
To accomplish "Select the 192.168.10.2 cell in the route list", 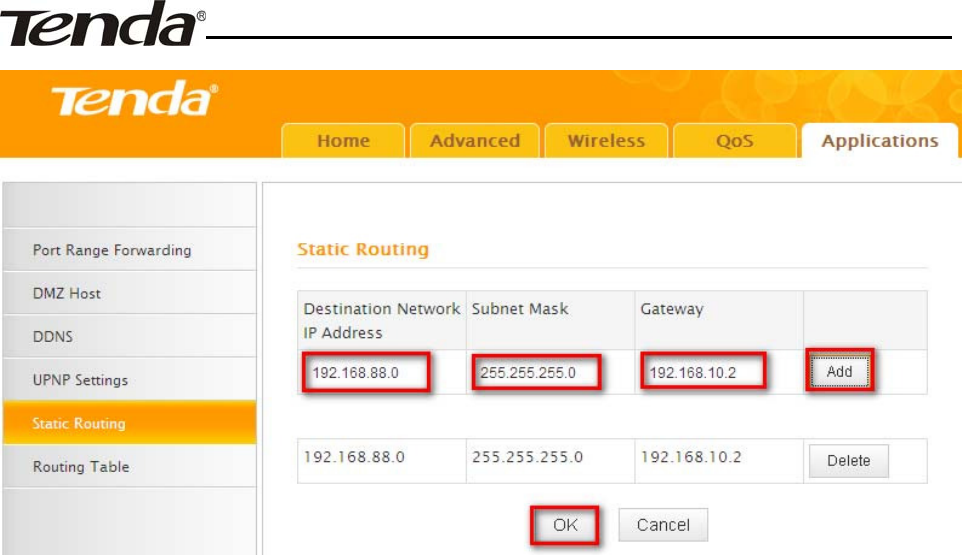I will 719,461.
